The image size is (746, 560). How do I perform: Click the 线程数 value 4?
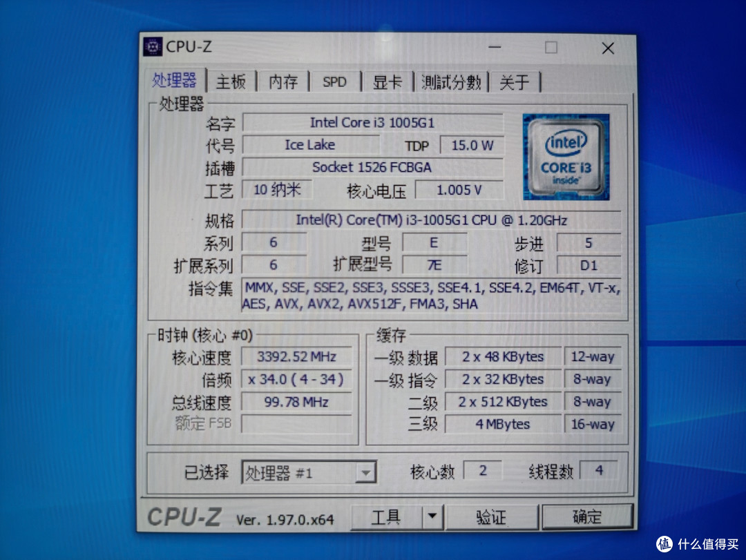coord(599,470)
